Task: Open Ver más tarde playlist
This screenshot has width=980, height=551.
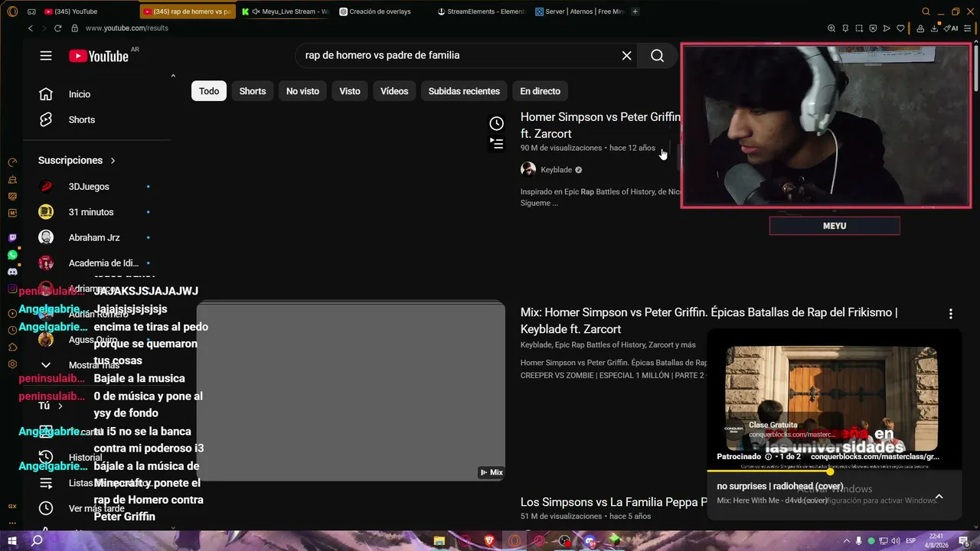Action: coord(97,508)
